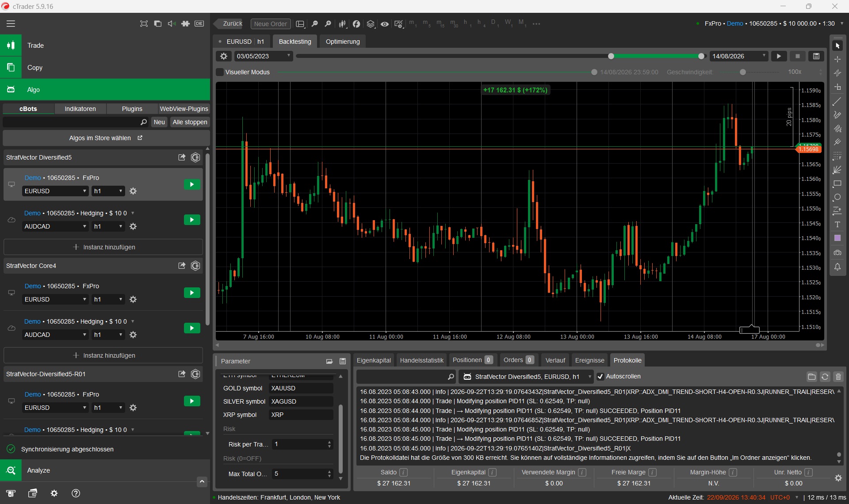Open the Optimierung tab
Screen dimensions: 849x504
pos(343,42)
